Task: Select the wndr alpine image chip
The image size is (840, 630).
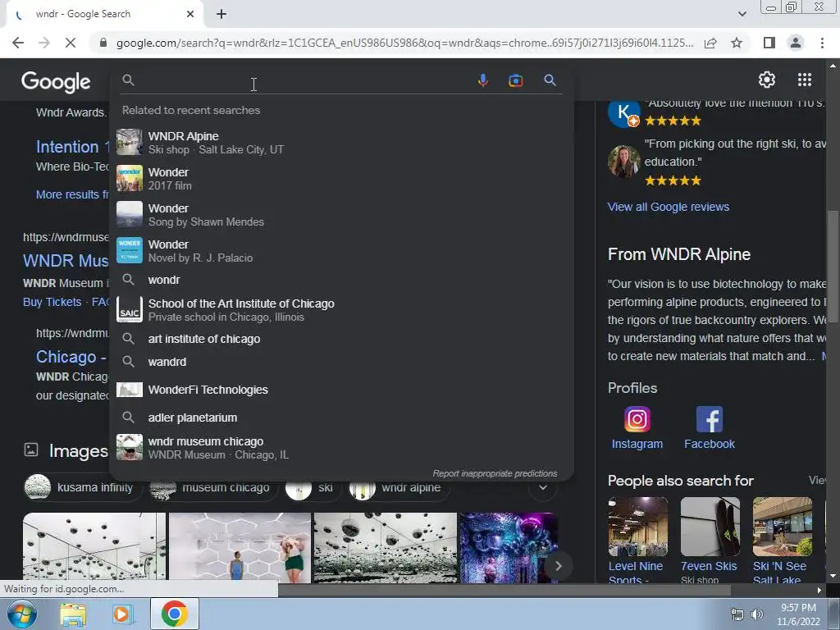Action: 398,487
